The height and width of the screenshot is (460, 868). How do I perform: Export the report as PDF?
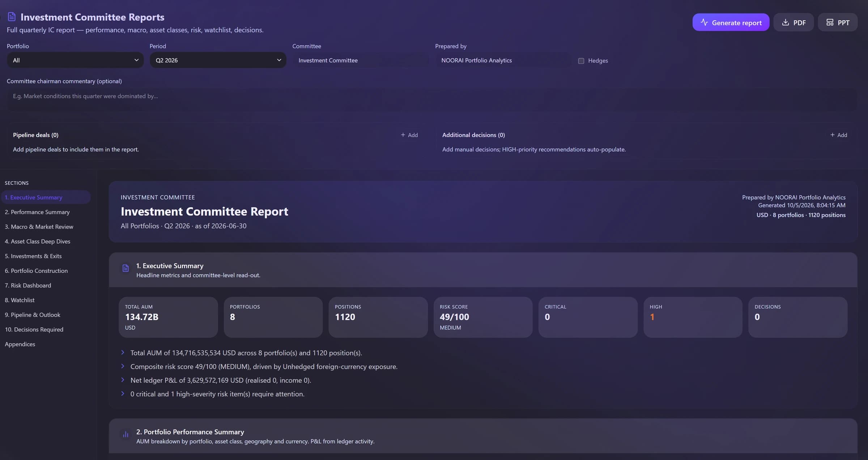click(793, 22)
